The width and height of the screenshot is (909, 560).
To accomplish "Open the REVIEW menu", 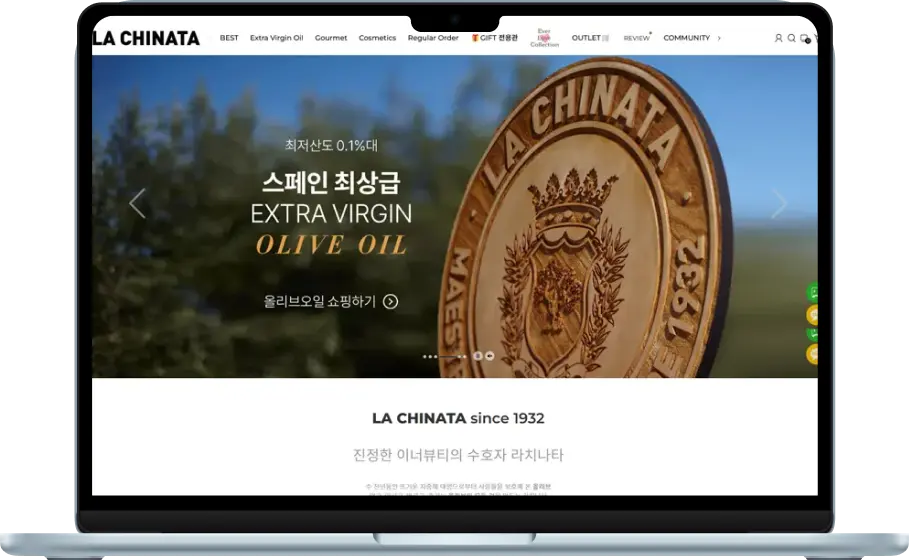I will [637, 38].
